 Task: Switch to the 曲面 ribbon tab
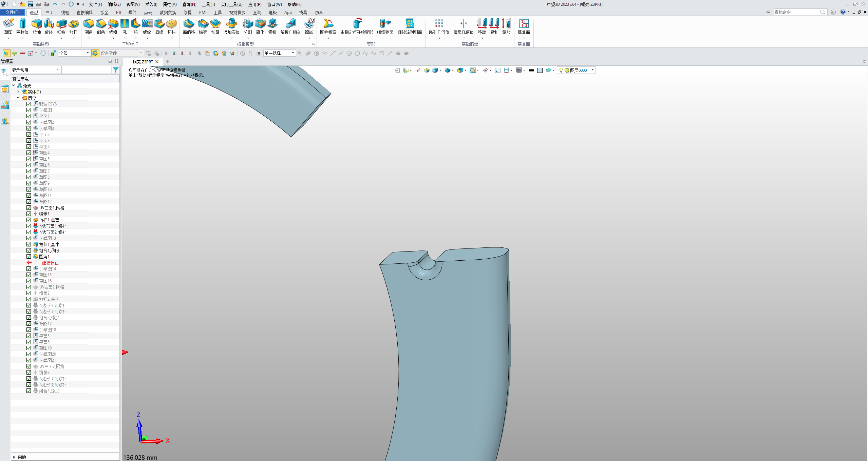[50, 12]
